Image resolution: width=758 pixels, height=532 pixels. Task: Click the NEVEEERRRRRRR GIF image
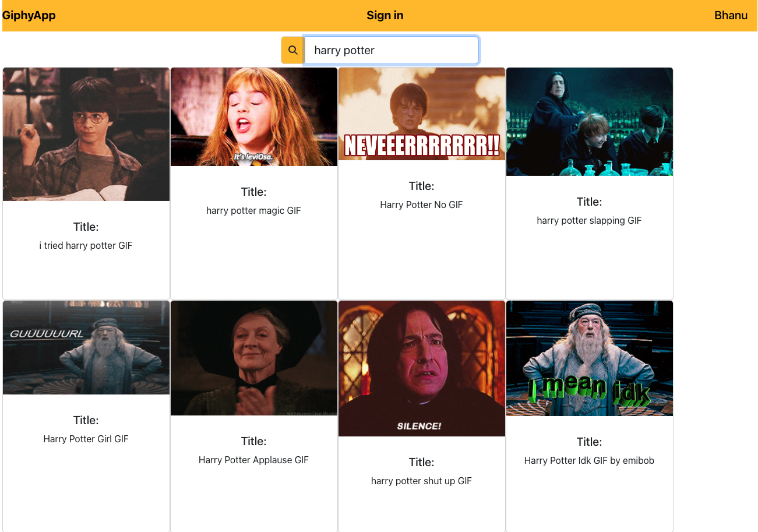tap(422, 114)
